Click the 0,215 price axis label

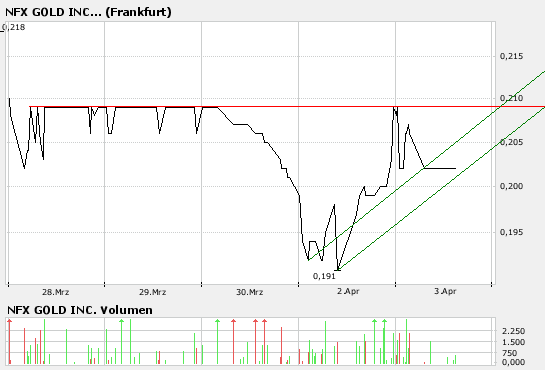(x=511, y=56)
